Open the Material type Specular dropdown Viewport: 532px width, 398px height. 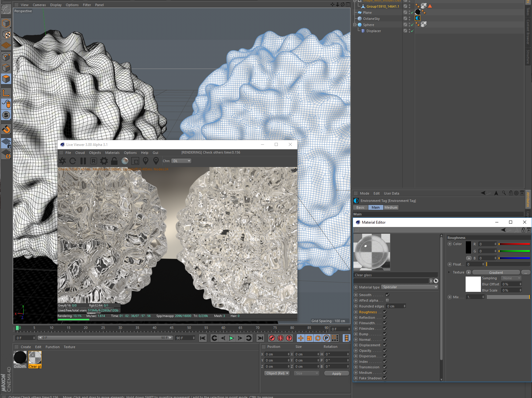coord(410,287)
